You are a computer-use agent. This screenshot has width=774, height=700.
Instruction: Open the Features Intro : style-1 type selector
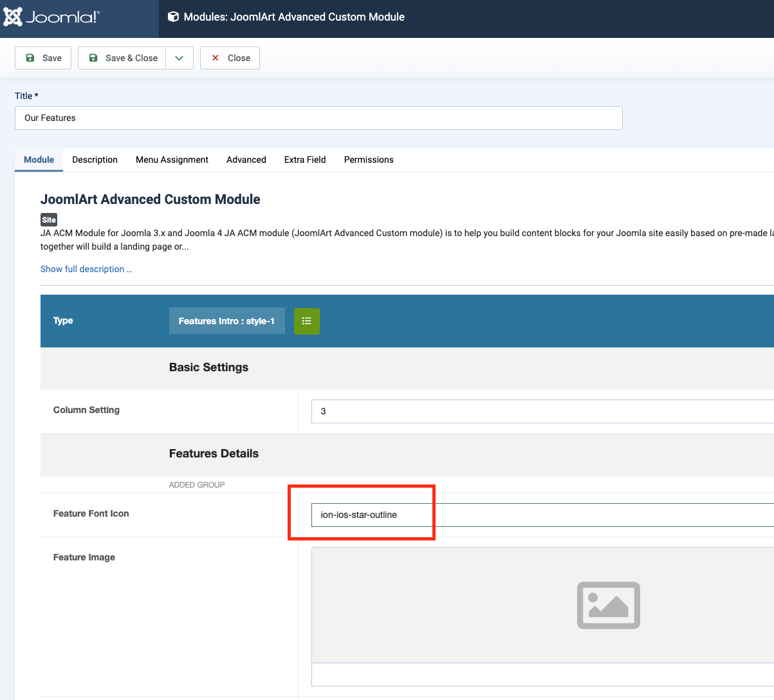click(x=226, y=321)
